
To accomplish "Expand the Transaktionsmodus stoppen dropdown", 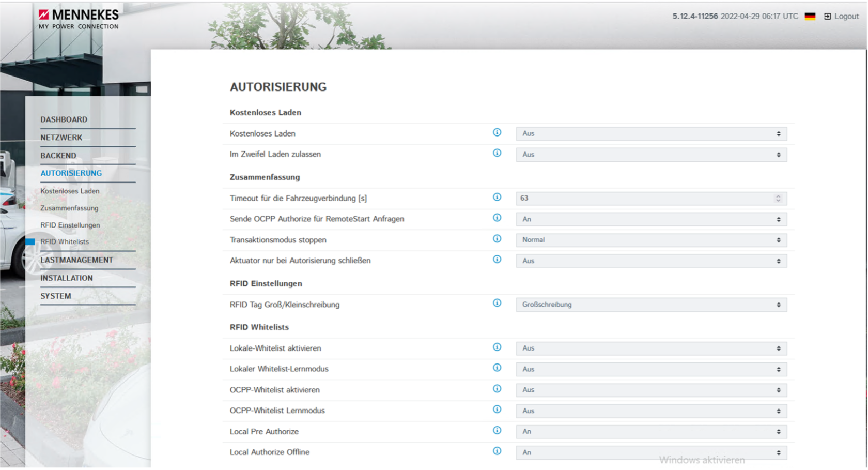I will coord(651,240).
